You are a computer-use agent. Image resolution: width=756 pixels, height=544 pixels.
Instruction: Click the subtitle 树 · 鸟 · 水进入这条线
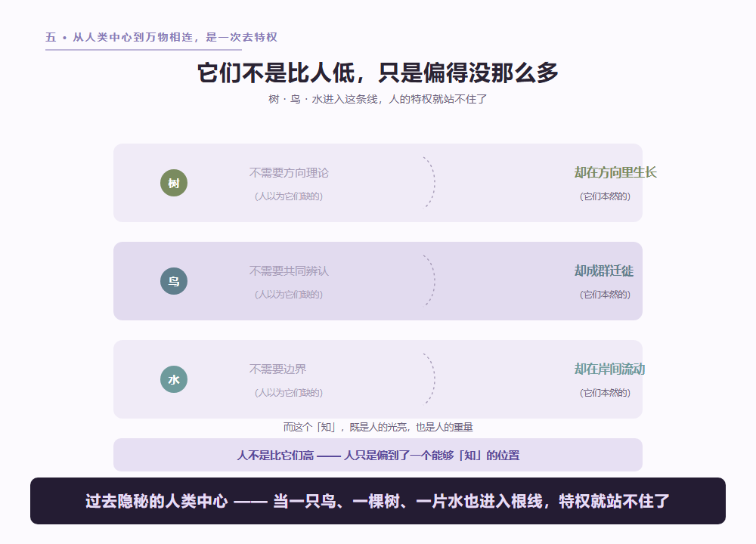pyautogui.click(x=378, y=99)
